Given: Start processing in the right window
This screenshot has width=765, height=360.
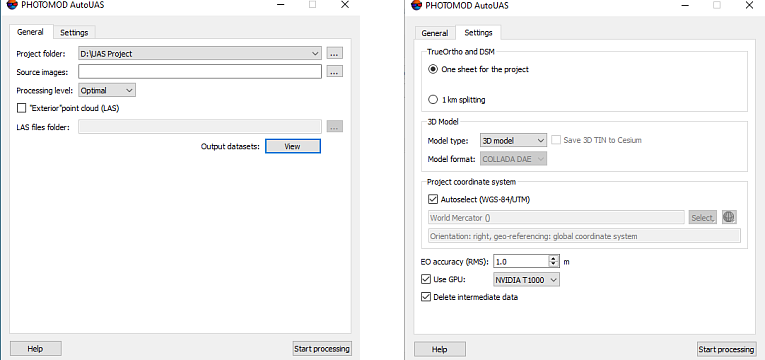Looking at the screenshot, I should [x=726, y=349].
